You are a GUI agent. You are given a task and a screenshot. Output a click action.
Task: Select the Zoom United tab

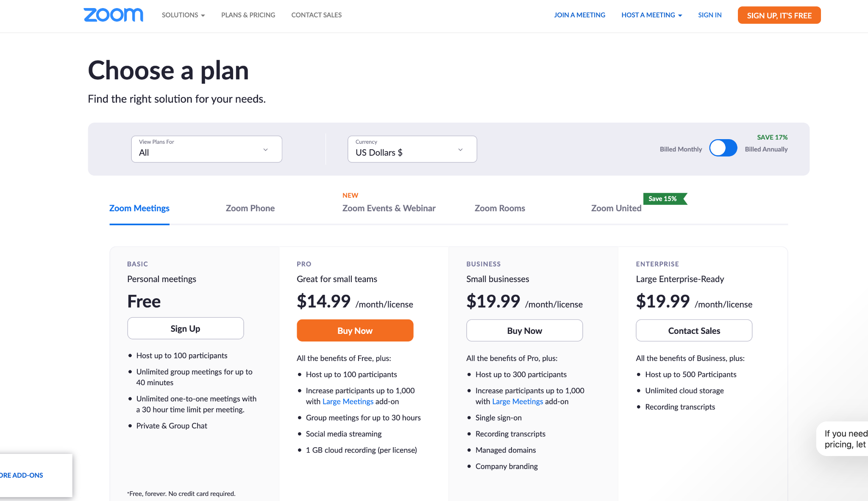pos(616,208)
